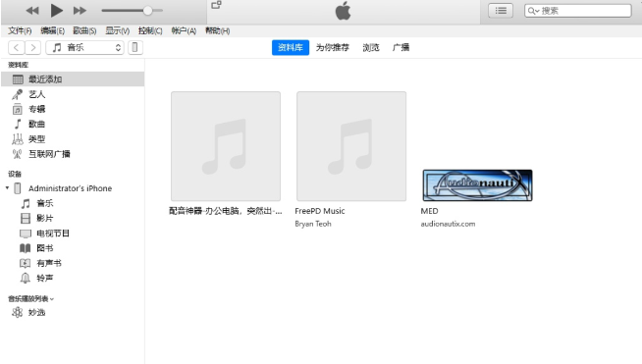Screen dimensions: 642x364
Task: Click the microphone icon beside 艺人
Action: point(18,94)
